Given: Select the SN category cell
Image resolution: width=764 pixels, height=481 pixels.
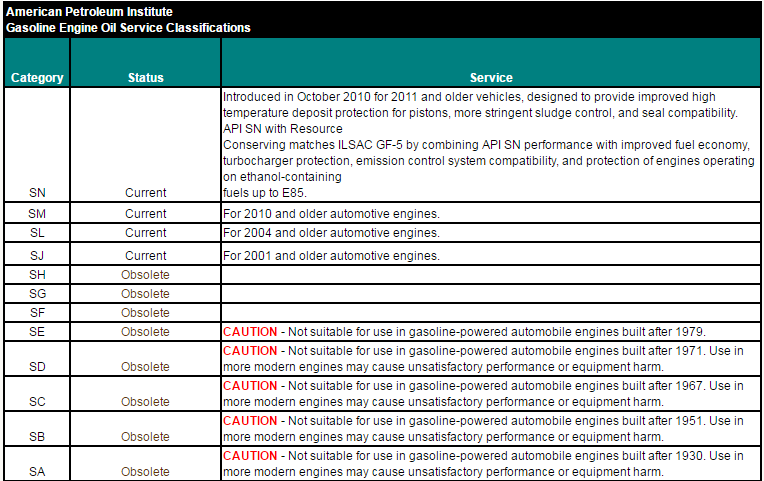Looking at the screenshot, I should click(x=37, y=192).
